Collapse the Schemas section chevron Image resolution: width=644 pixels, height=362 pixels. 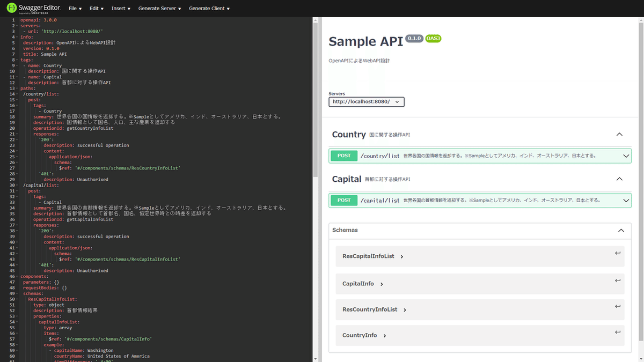click(621, 231)
